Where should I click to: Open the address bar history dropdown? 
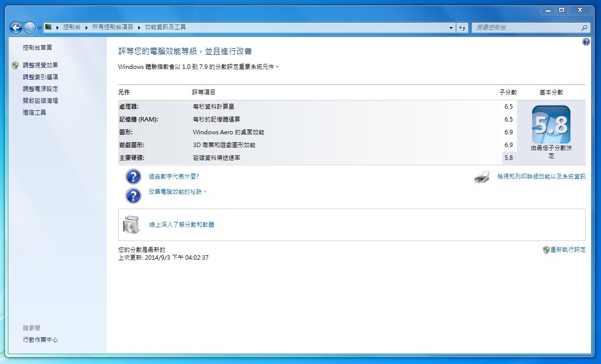tap(451, 28)
